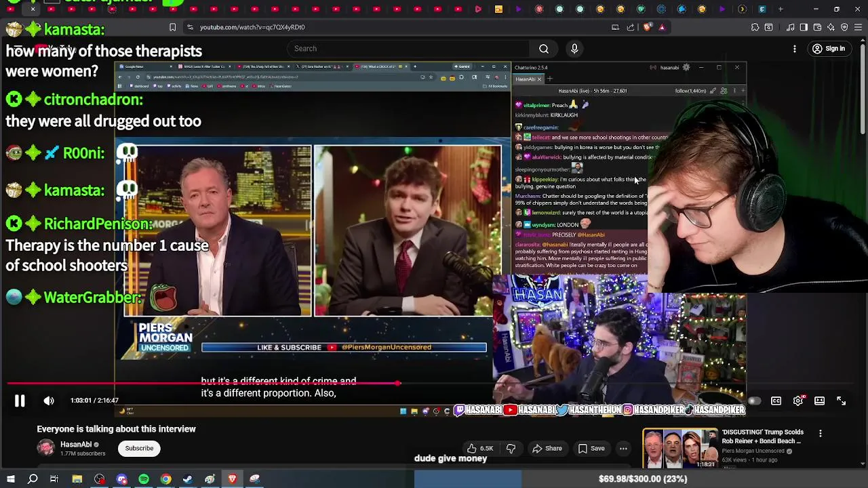Toggle the browser sidebar panel
The image size is (868, 488).
tap(804, 27)
